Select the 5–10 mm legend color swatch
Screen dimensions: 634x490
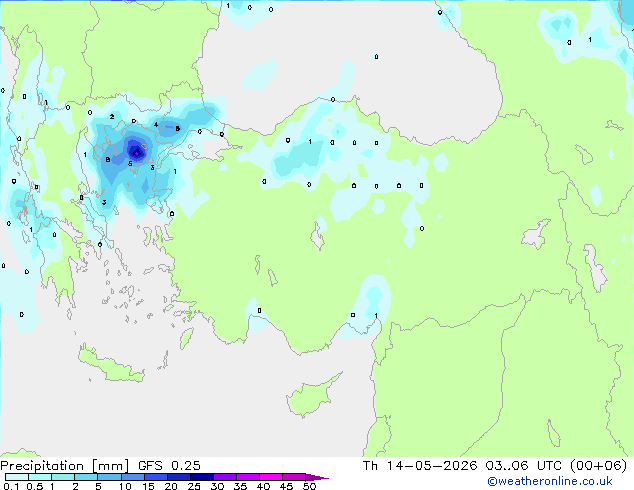tap(109, 477)
